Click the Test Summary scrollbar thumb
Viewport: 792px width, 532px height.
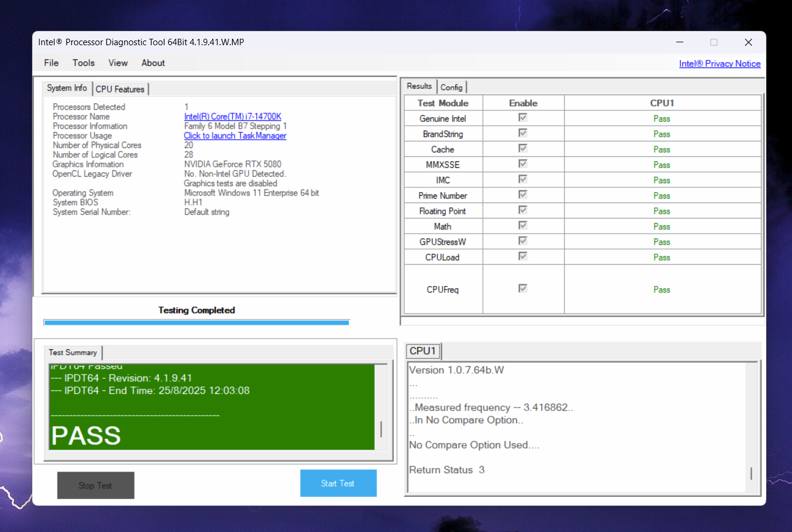381,429
